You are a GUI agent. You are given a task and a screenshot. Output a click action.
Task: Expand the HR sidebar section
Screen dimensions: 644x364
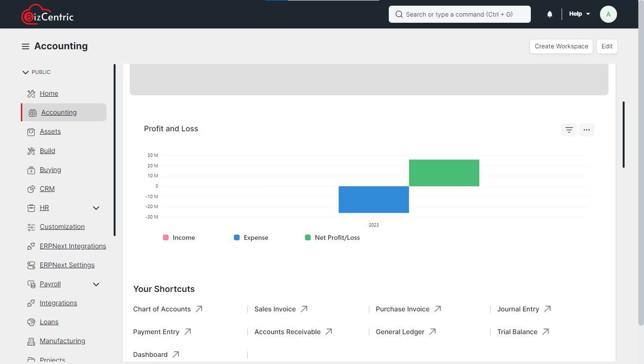point(96,208)
